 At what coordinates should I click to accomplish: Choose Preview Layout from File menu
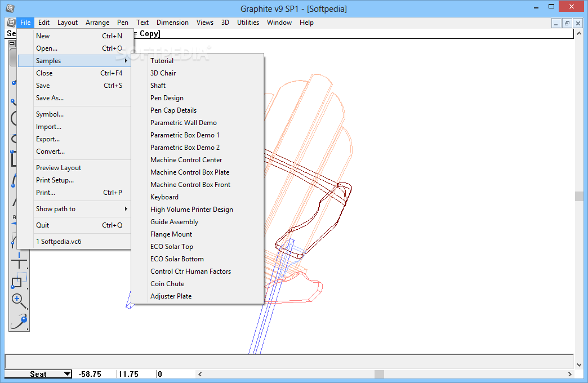tap(74, 168)
